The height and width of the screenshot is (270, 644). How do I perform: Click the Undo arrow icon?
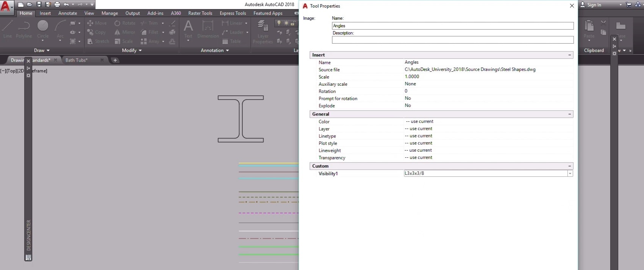point(66,5)
